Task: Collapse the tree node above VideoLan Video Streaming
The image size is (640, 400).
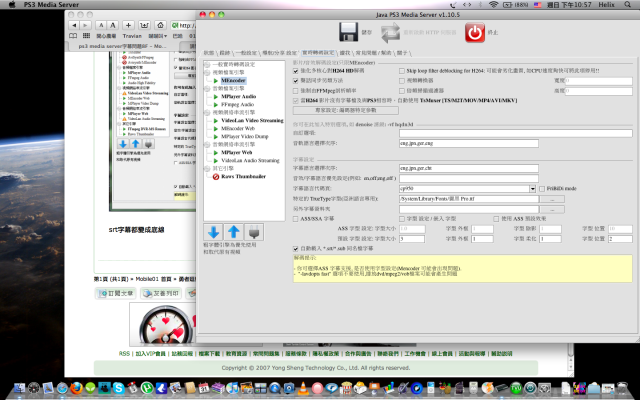Action: [x=207, y=113]
